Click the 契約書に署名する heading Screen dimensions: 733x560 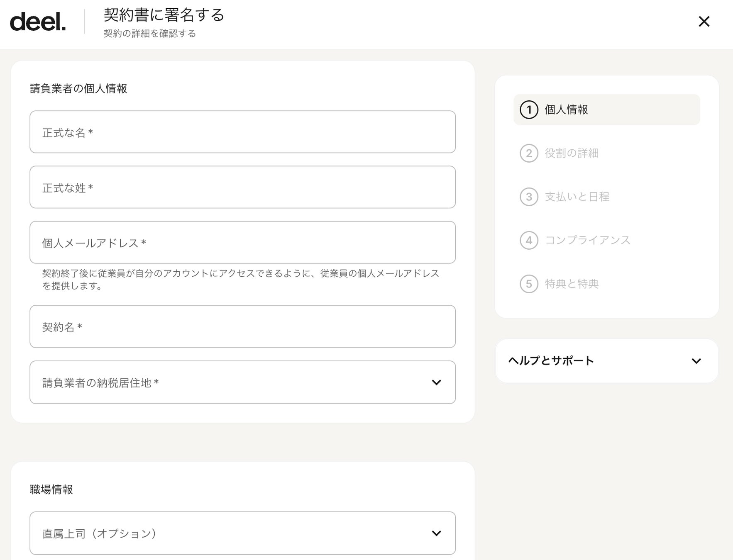click(x=164, y=15)
